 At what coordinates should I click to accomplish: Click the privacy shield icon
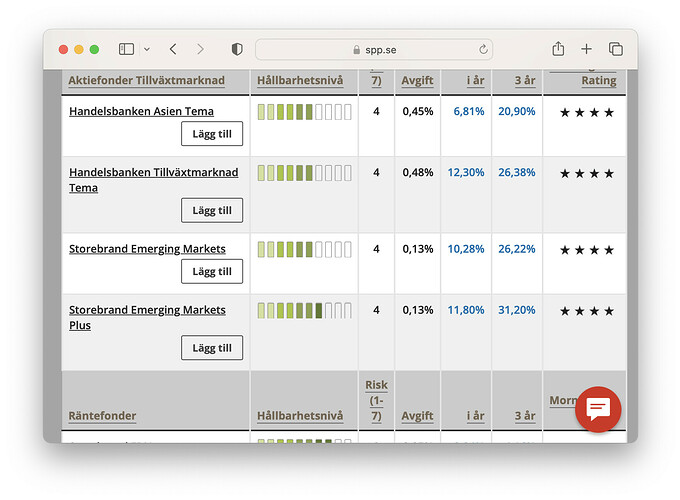tap(237, 49)
